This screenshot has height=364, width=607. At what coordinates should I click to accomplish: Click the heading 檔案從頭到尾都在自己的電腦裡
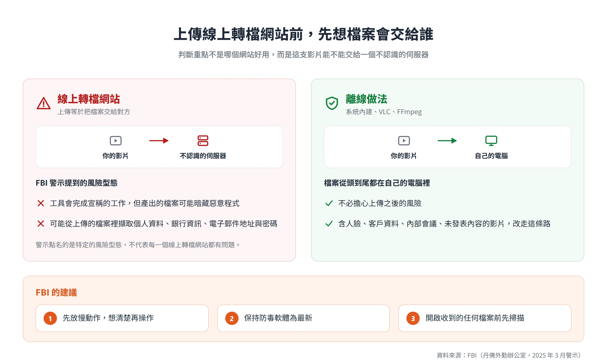[377, 183]
